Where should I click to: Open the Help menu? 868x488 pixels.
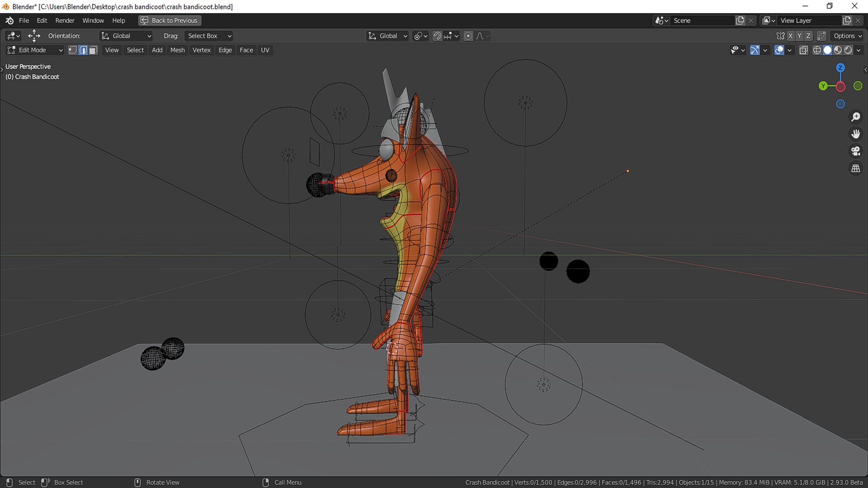click(x=118, y=20)
